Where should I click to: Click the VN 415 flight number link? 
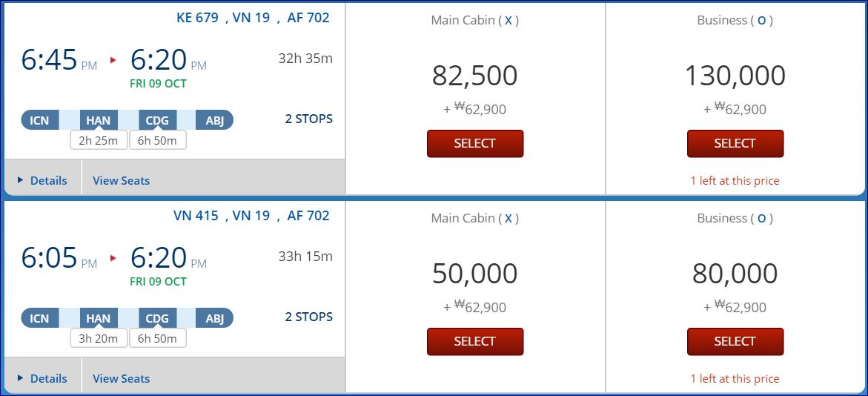[196, 215]
